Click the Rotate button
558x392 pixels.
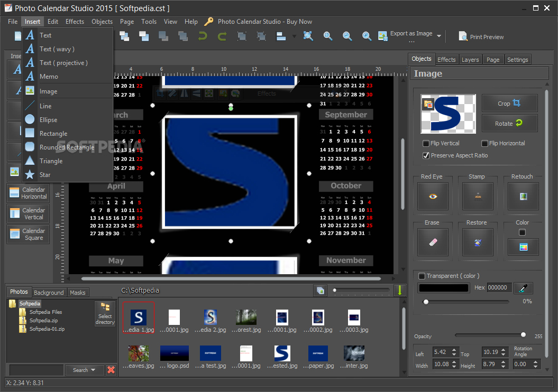[x=509, y=123]
